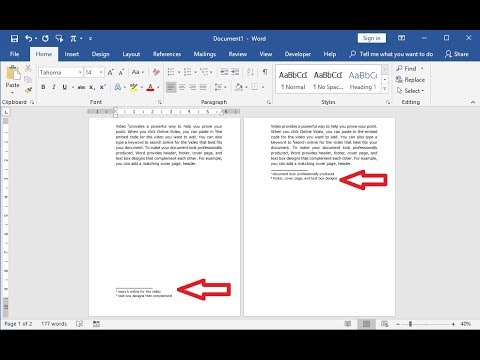Switch to Web Layout view
The width and height of the screenshot is (480, 360).
tap(385, 324)
